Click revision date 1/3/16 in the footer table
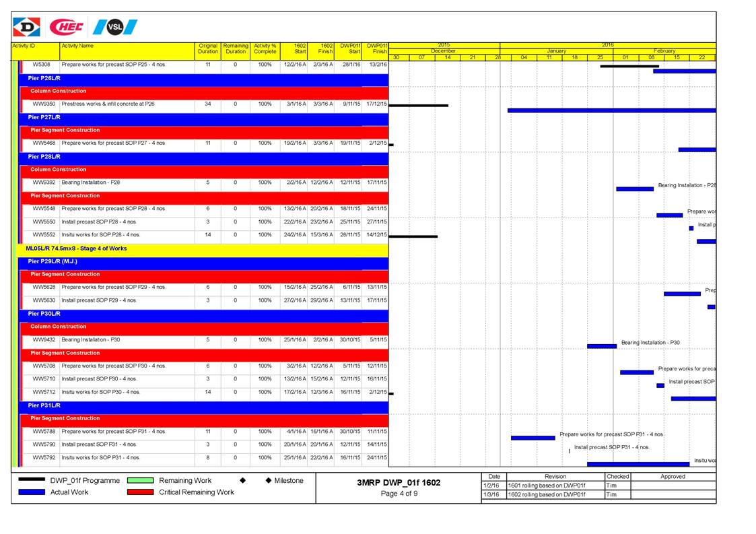Image resolution: width=756 pixels, height=534 pixels. click(x=491, y=494)
